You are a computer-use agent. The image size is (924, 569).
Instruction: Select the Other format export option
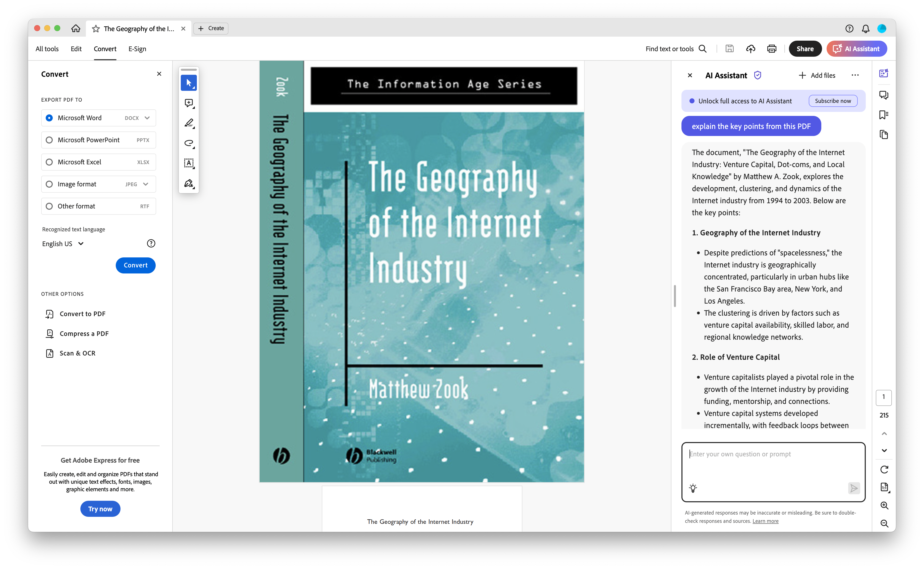coord(98,206)
